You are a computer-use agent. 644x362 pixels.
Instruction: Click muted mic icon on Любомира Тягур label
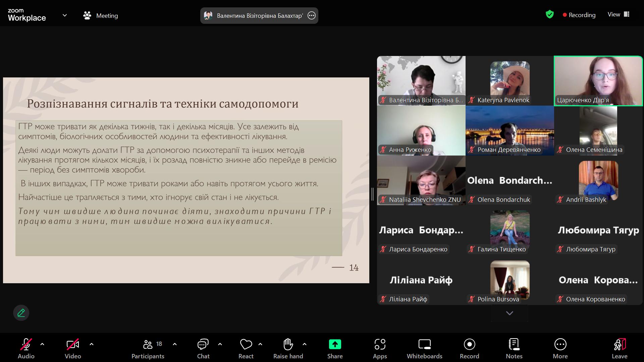pyautogui.click(x=560, y=249)
